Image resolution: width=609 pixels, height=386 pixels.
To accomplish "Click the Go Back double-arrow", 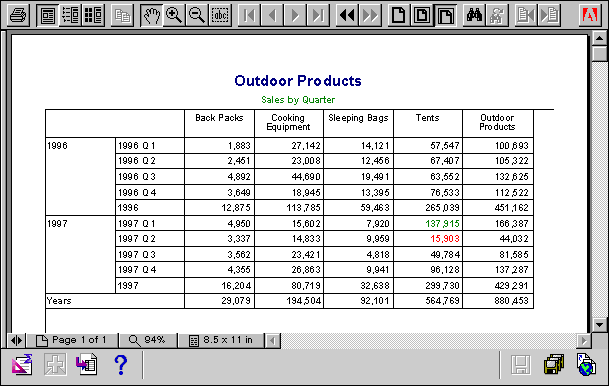I will click(347, 16).
